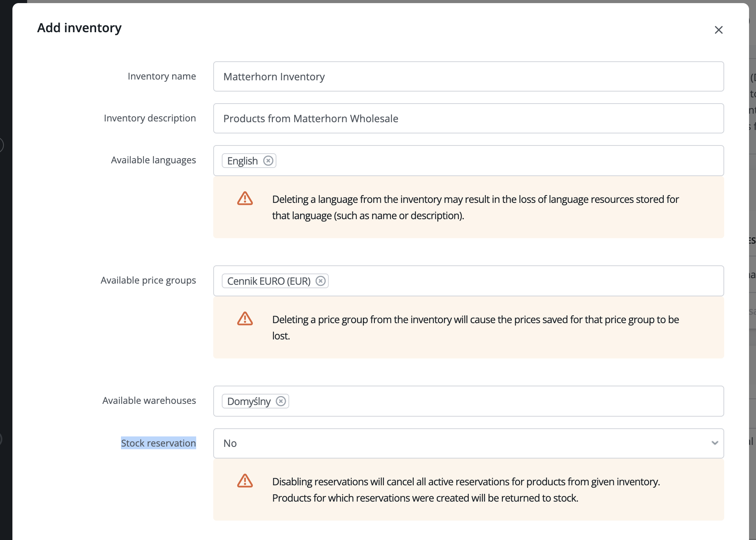Click the English tag text

242,161
